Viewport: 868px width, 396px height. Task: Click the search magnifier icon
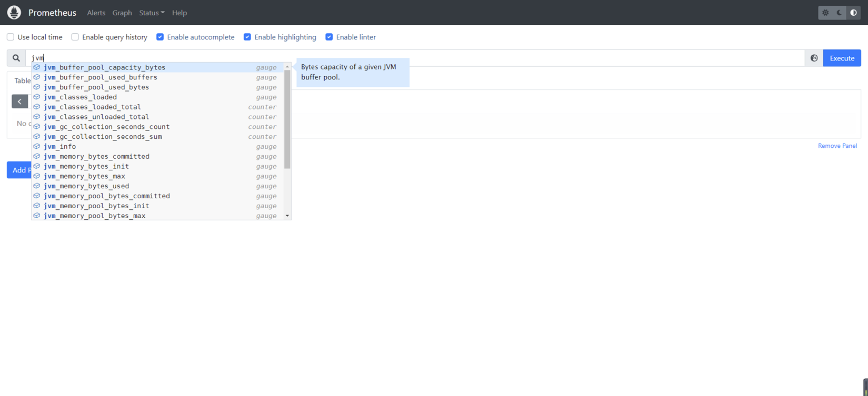16,58
